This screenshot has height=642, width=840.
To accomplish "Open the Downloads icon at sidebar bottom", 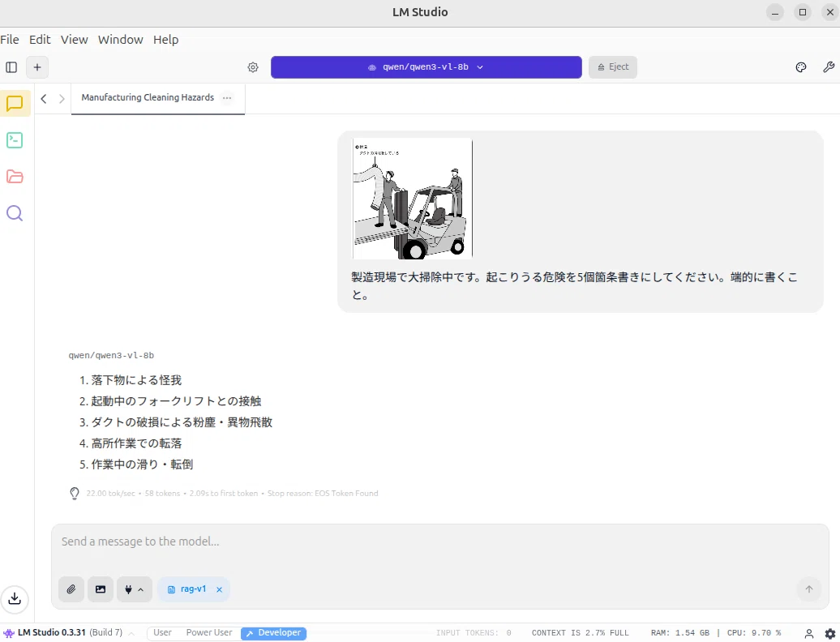I will click(15, 598).
